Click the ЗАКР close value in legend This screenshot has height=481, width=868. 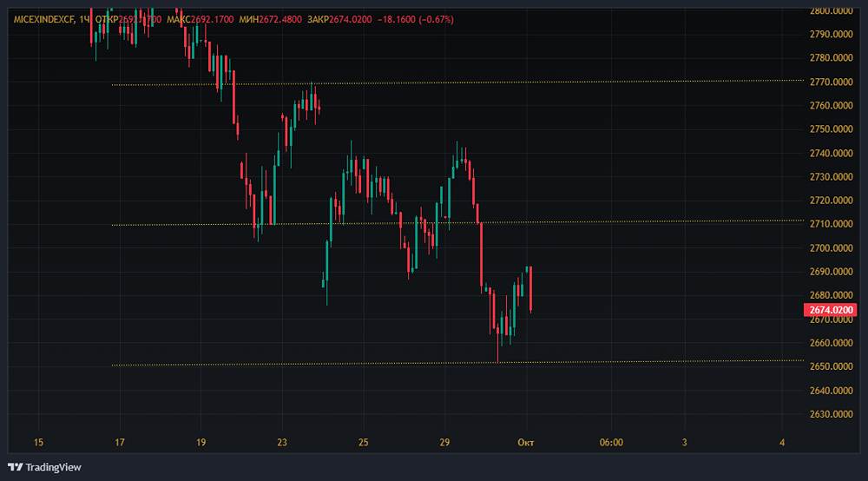[x=350, y=19]
